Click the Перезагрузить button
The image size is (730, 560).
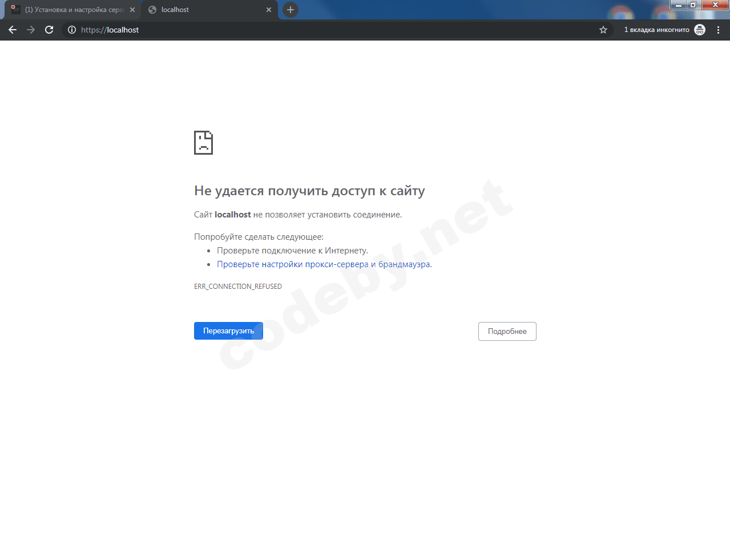[x=228, y=331]
